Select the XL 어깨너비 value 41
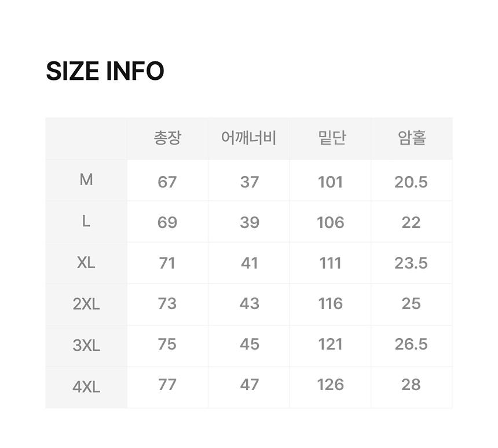Image resolution: width=498 pixels, height=448 pixels. tap(249, 263)
